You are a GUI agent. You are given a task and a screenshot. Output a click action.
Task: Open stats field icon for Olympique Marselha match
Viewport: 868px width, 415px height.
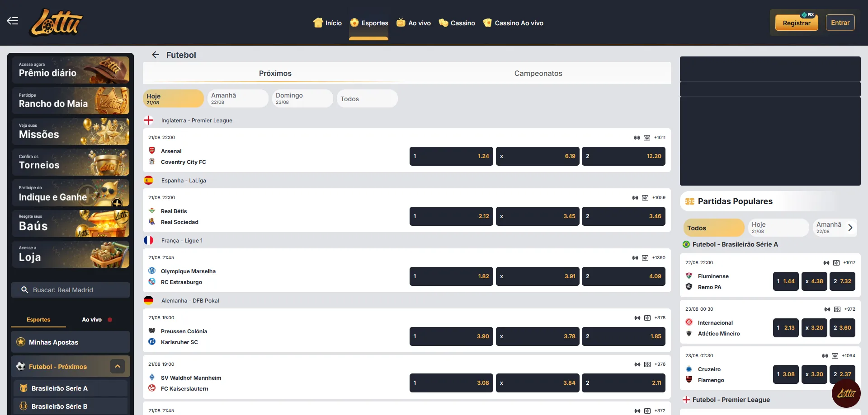click(645, 258)
